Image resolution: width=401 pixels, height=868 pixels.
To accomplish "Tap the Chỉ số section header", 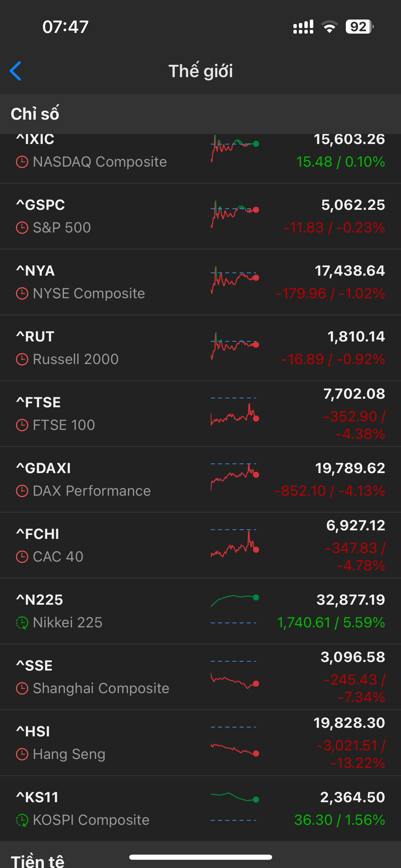I will 35,114.
